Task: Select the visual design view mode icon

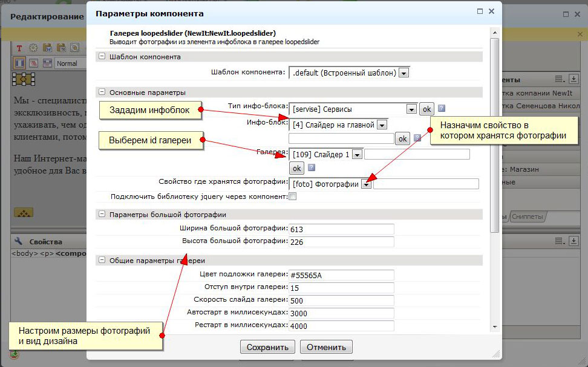Action: [19, 63]
